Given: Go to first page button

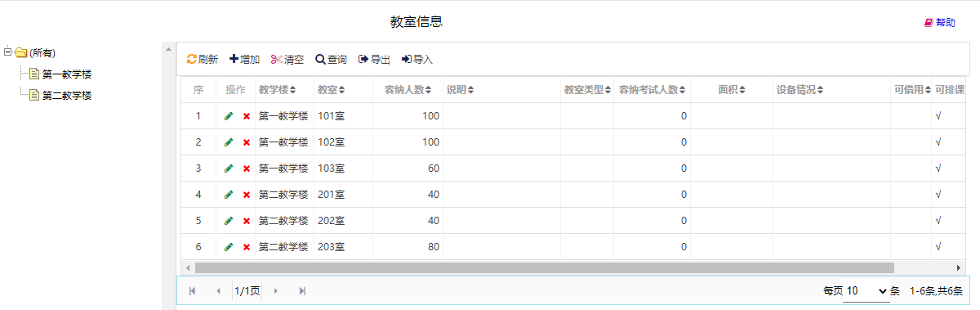Looking at the screenshot, I should (193, 290).
